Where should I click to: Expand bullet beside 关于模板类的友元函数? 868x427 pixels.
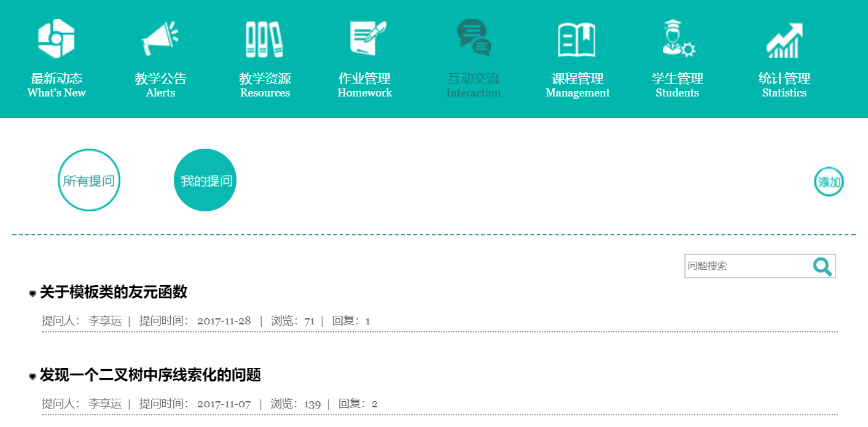click(33, 294)
